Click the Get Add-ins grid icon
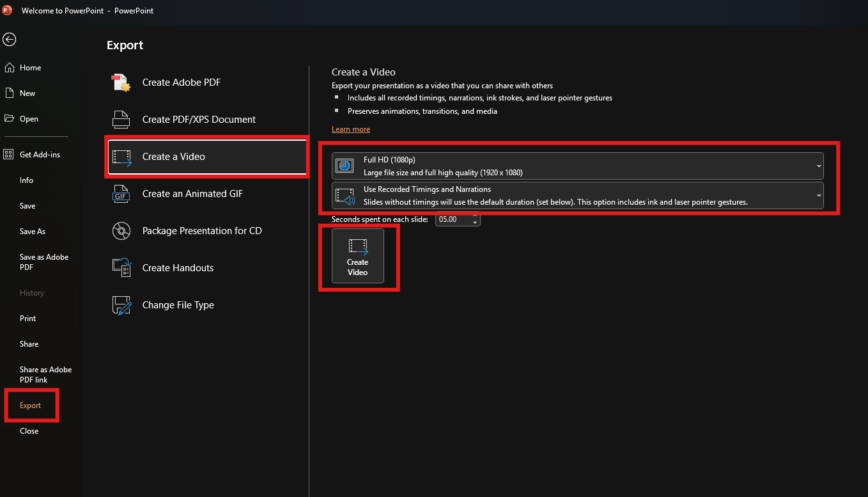This screenshot has width=868, height=497. click(9, 154)
